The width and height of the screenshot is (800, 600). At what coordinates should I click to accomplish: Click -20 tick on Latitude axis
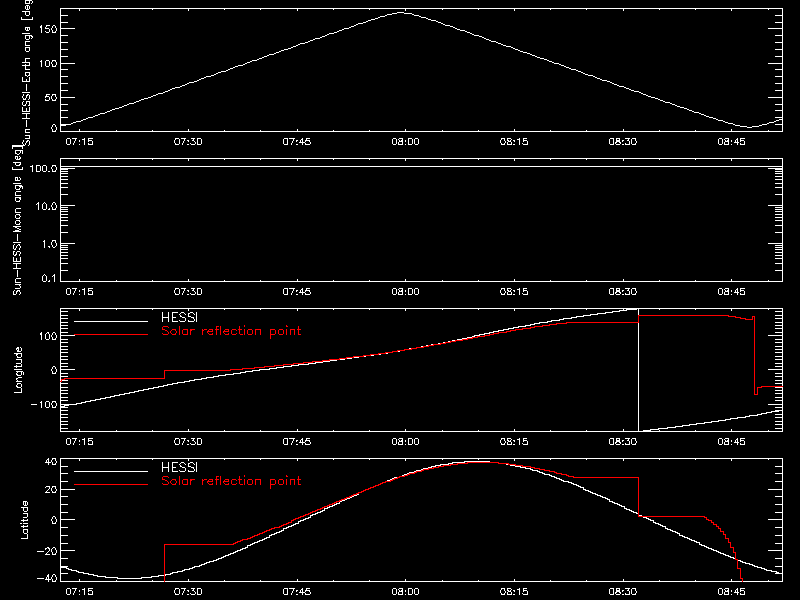pyautogui.click(x=47, y=551)
